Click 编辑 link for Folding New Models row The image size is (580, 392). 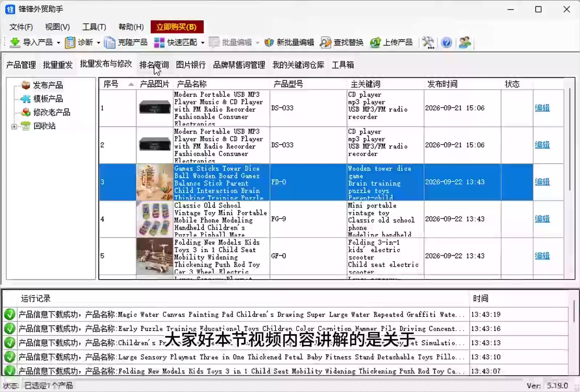(542, 256)
